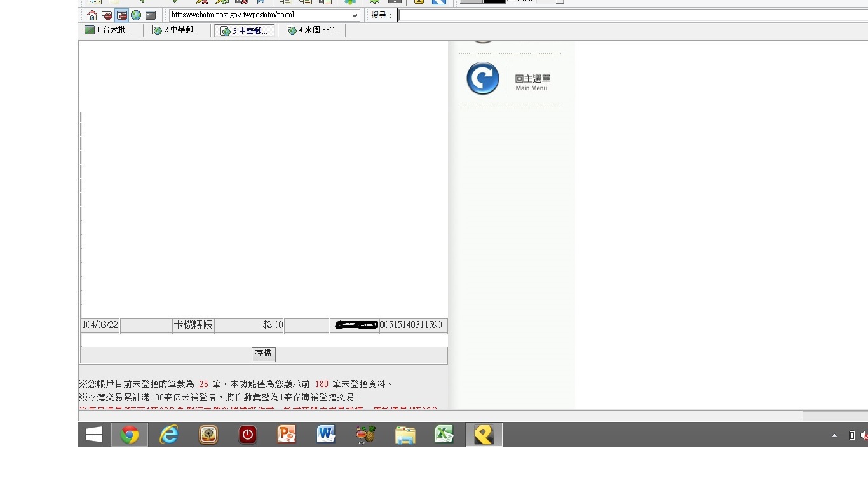
Task: Click the active yellow app taskbar icon
Action: pos(484,435)
